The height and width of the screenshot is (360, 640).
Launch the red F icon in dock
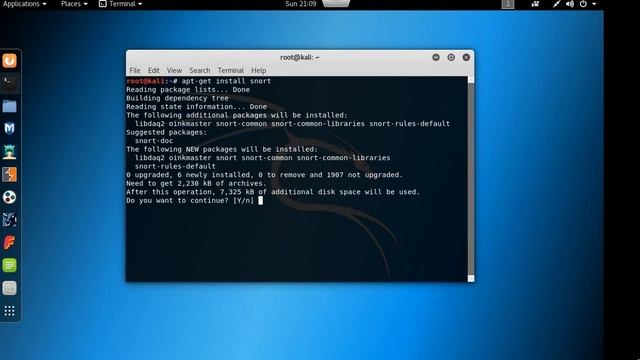9,242
